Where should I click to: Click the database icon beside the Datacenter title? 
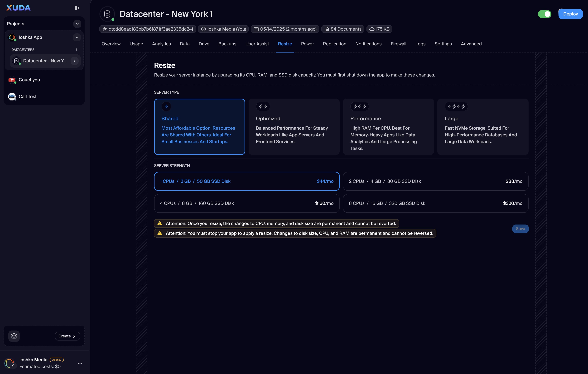tap(107, 14)
